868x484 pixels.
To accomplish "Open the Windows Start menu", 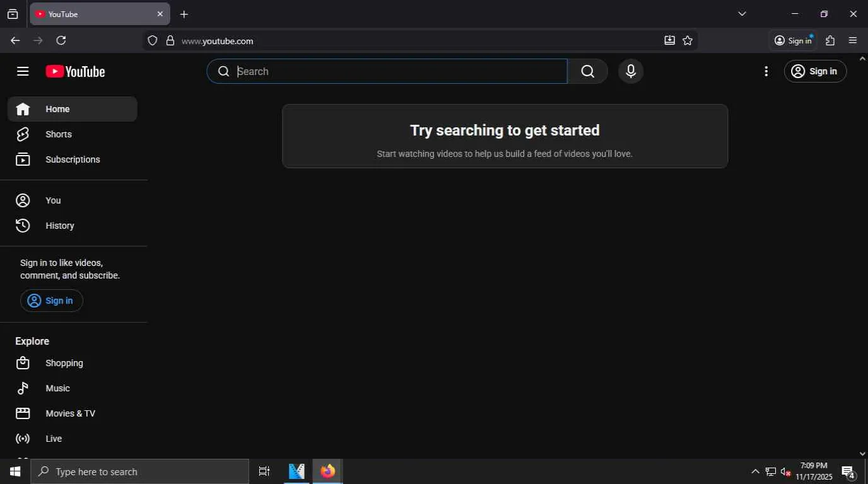I will pyautogui.click(x=15, y=471).
